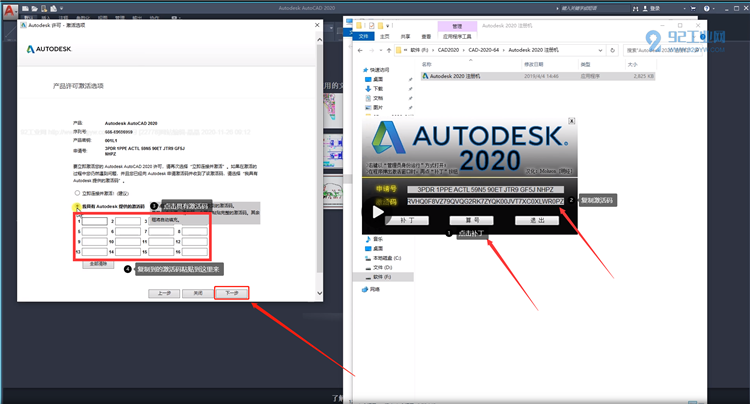Open the 文件 tab in Explorer

pyautogui.click(x=364, y=36)
